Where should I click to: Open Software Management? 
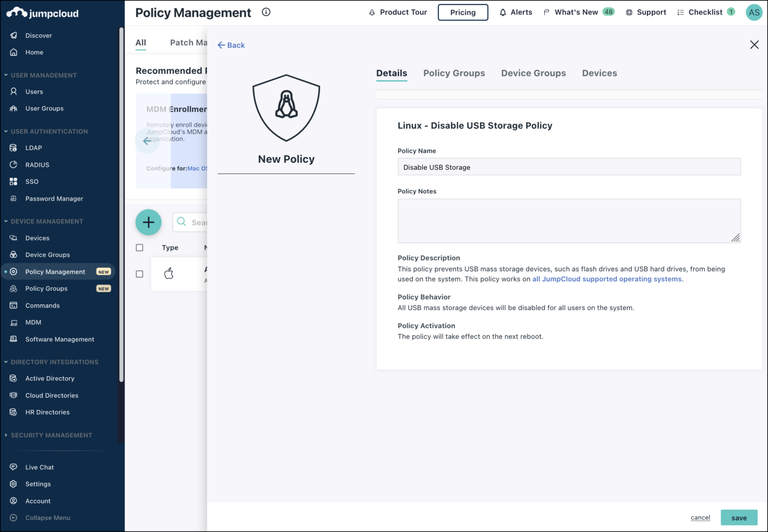click(59, 339)
